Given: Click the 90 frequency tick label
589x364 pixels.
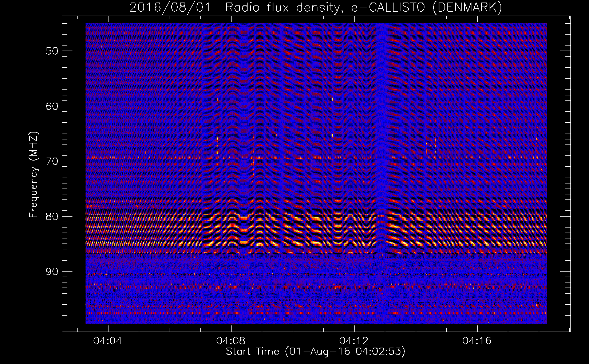Looking at the screenshot, I should pyautogui.click(x=52, y=272).
